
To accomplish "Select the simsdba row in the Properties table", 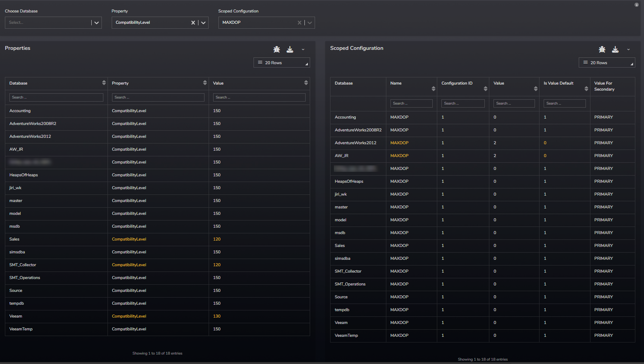I will click(x=157, y=252).
